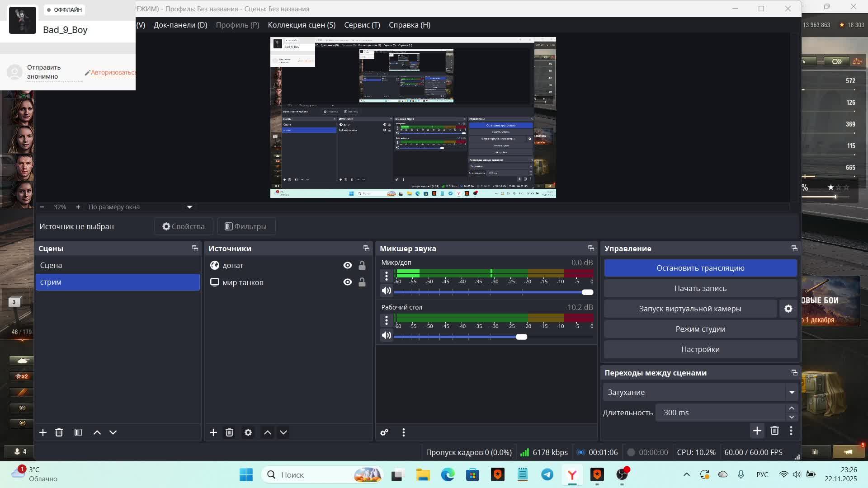
Task: Delete selected source with trash icon
Action: click(229, 432)
